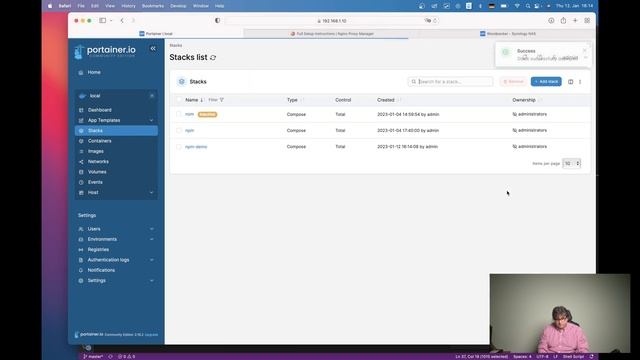Image resolution: width=640 pixels, height=360 pixels.
Task: Click the Add stack button
Action: (x=546, y=82)
